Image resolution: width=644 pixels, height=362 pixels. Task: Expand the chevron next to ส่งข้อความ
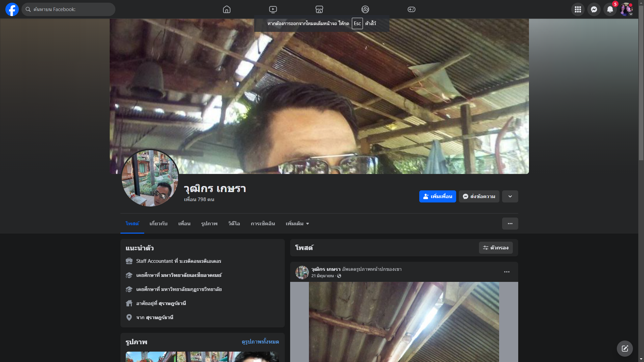click(510, 196)
